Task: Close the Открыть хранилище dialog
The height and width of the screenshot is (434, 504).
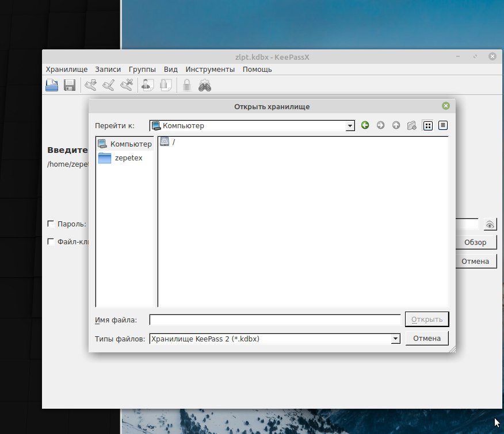Action: (x=446, y=106)
